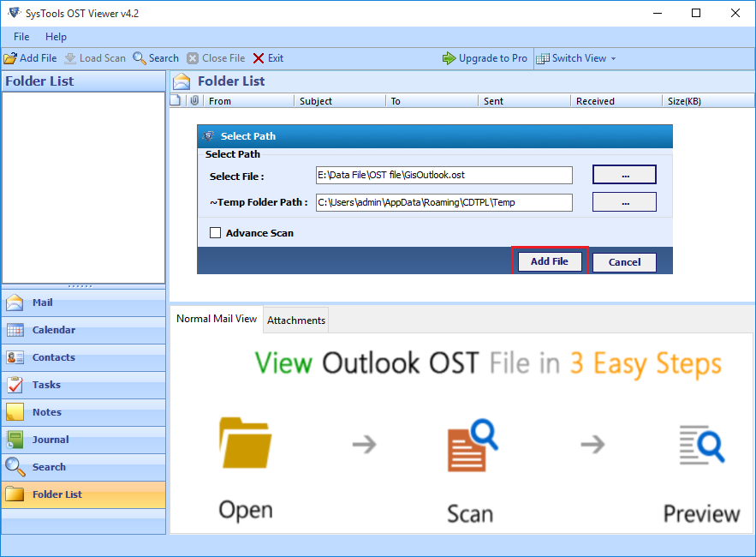Image resolution: width=756 pixels, height=557 pixels.
Task: Open the Contacts navigation item
Action: [x=84, y=357]
